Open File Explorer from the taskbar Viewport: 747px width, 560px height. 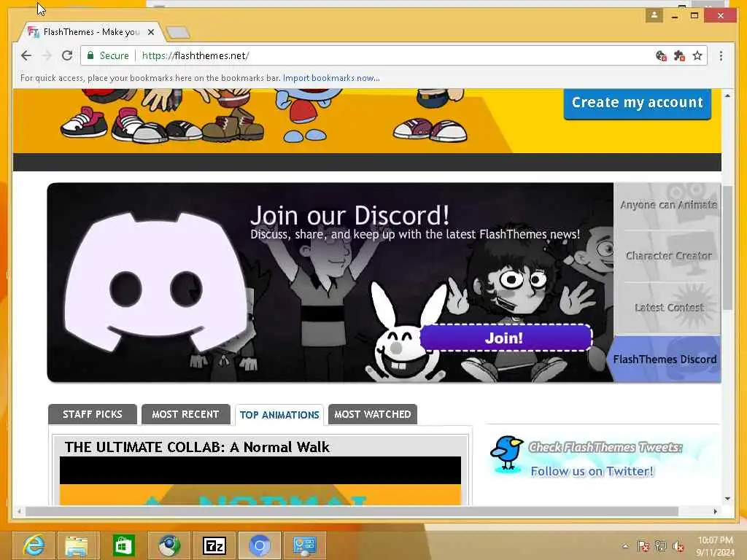click(x=77, y=545)
